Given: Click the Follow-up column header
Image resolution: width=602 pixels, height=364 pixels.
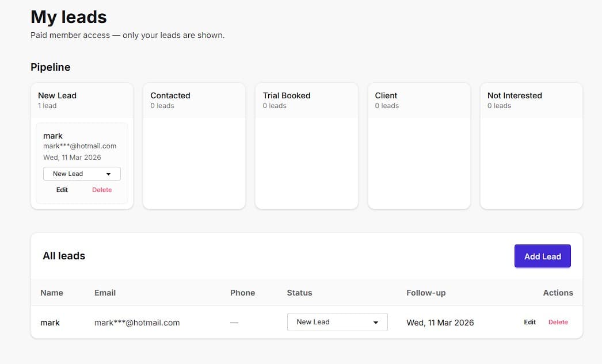Looking at the screenshot, I should point(425,293).
